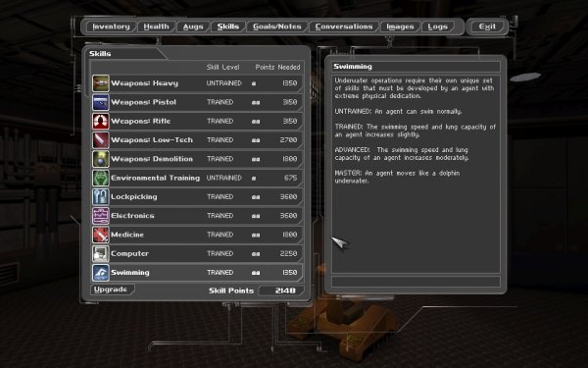Viewport: 588px width, 368px height.
Task: Exit the skills screen
Action: coord(487,26)
